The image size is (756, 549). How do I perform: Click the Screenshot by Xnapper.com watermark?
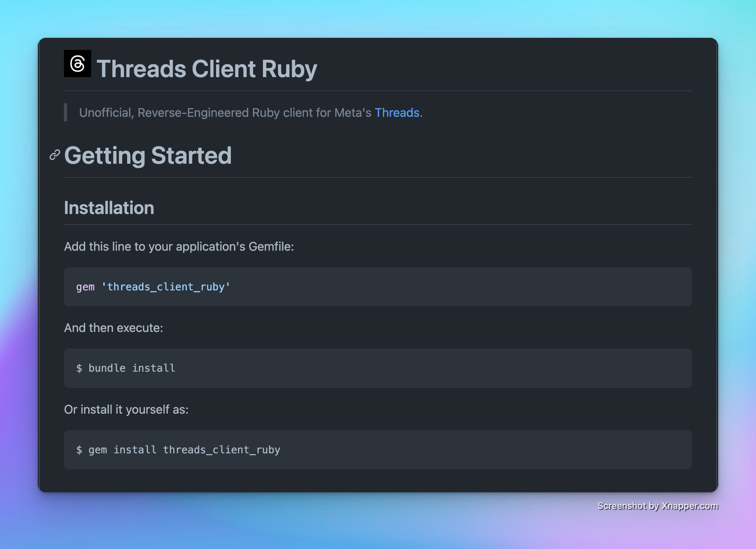tap(658, 506)
